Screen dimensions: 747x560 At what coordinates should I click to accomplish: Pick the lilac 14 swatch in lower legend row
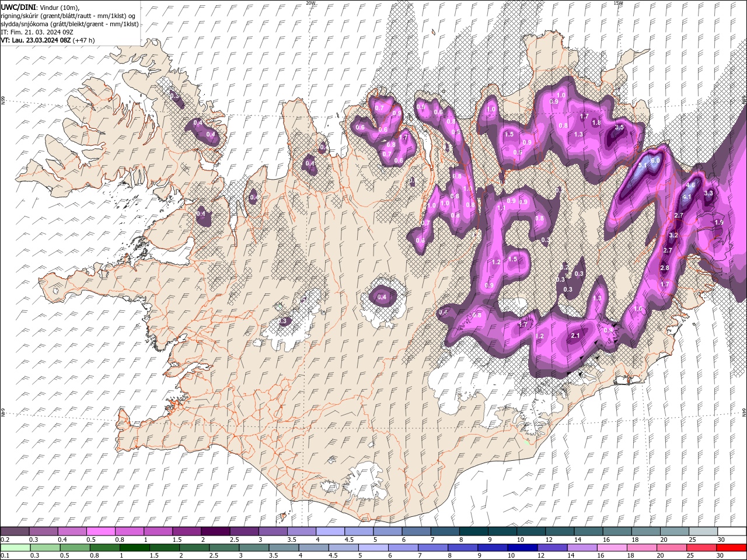pos(581,548)
